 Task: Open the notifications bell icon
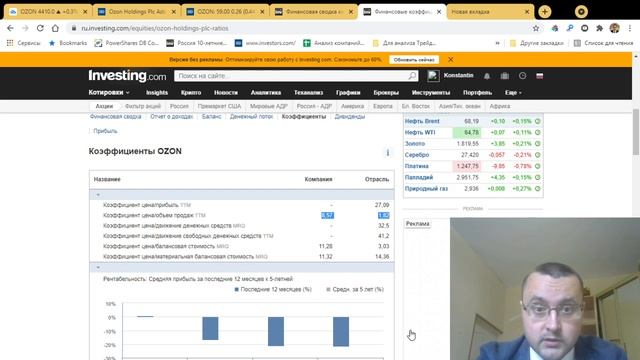(x=487, y=76)
